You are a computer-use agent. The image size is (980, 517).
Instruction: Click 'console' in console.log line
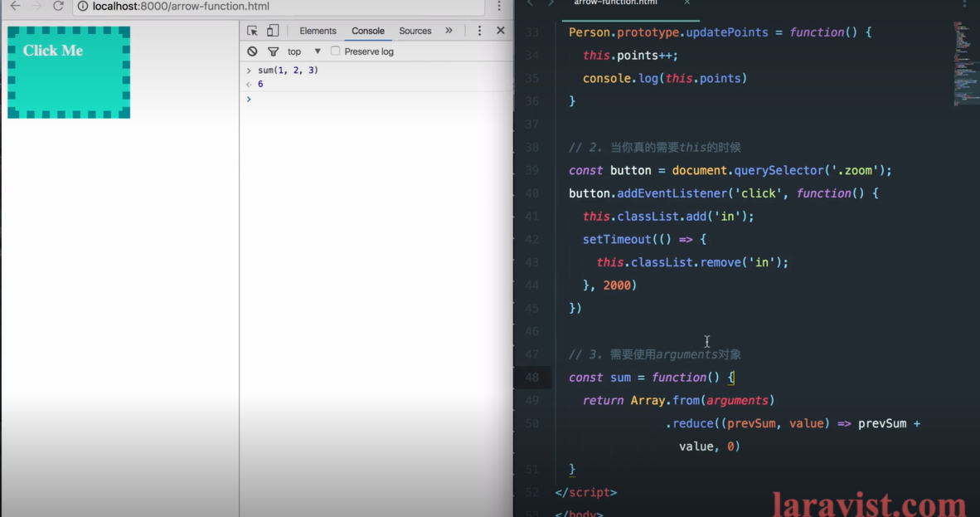click(x=606, y=78)
